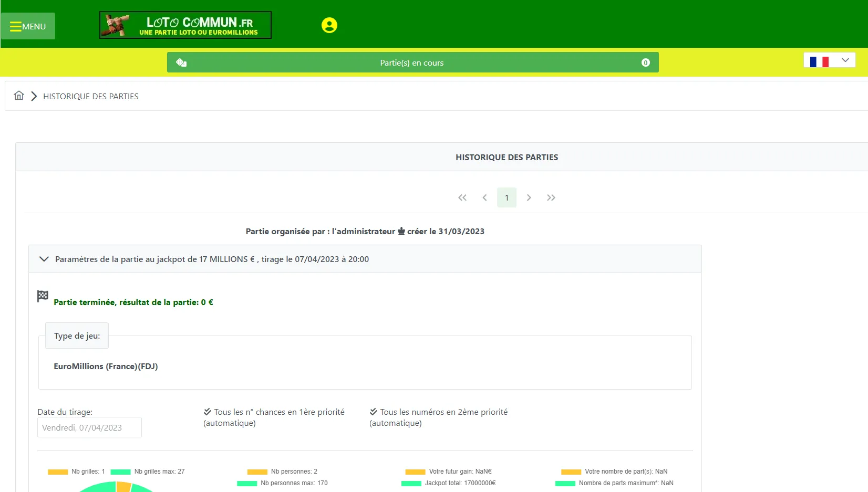Screen dimensions: 868x492
Task: Jump to first page double-left arrows
Action: pyautogui.click(x=462, y=197)
